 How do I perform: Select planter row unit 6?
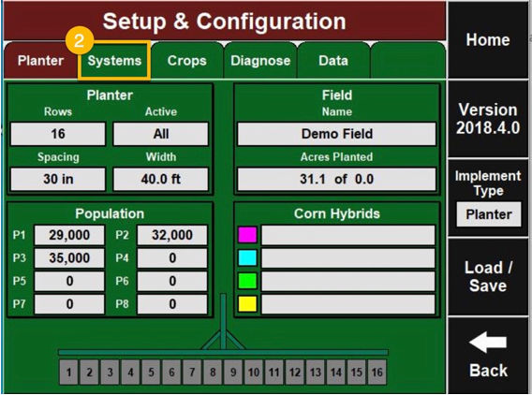tap(171, 373)
